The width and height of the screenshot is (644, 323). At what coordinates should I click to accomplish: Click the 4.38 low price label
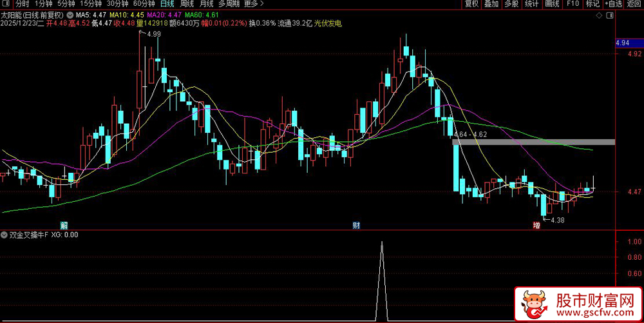pyautogui.click(x=557, y=220)
